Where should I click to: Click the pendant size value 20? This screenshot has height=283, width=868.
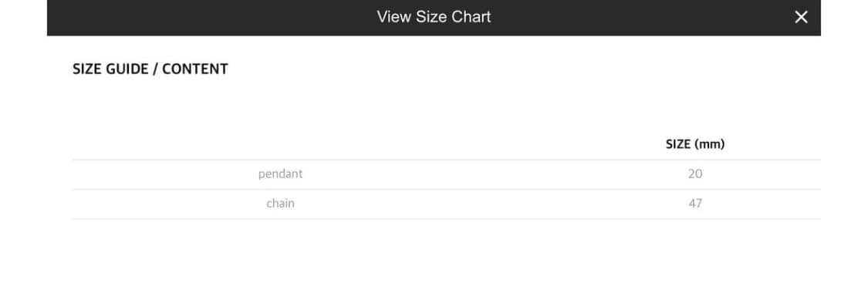(x=695, y=174)
